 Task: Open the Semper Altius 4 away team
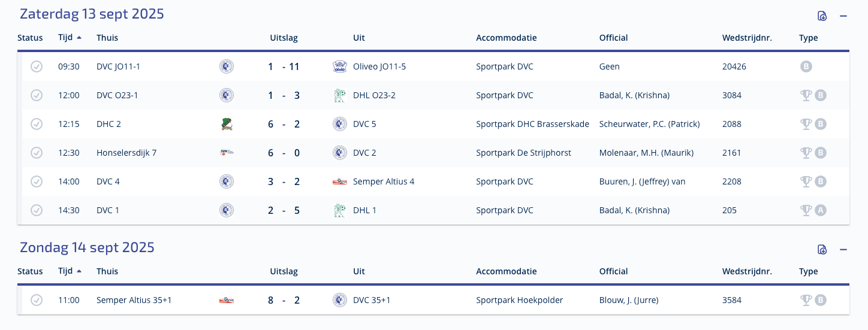[x=384, y=181]
